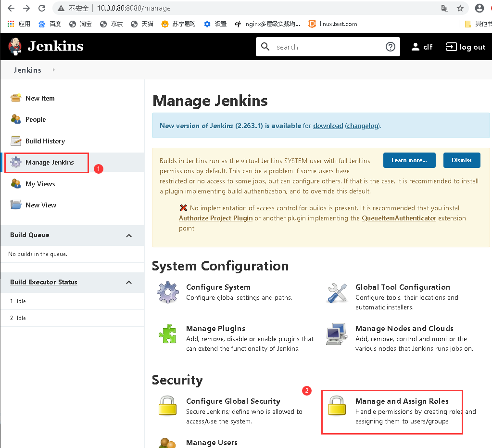This screenshot has height=448, width=492.
Task: Click the New View folder icon
Action: coord(16,205)
